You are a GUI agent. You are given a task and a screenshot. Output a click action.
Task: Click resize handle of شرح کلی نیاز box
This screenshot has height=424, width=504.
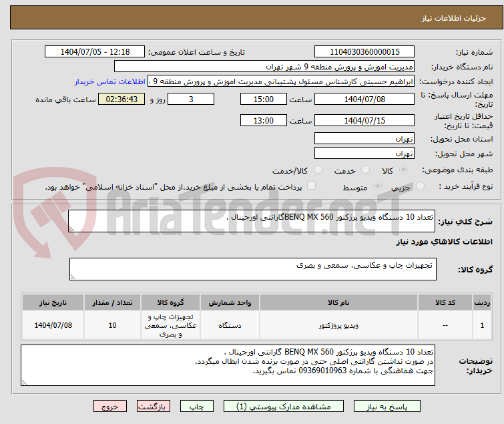(x=71, y=229)
